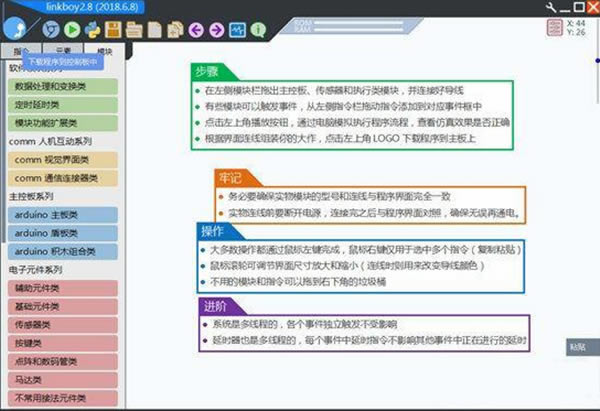
Task: Open the green info bubble icon
Action: tap(258, 30)
